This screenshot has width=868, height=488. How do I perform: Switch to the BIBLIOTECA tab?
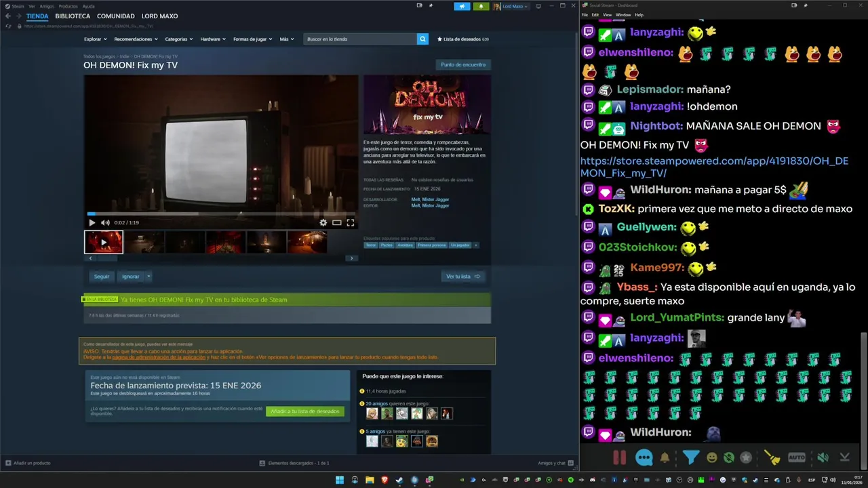pyautogui.click(x=73, y=16)
